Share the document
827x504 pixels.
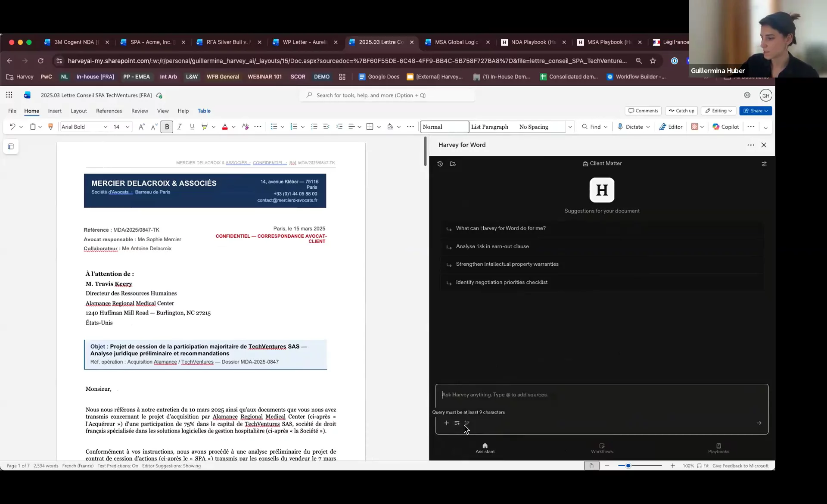click(755, 111)
